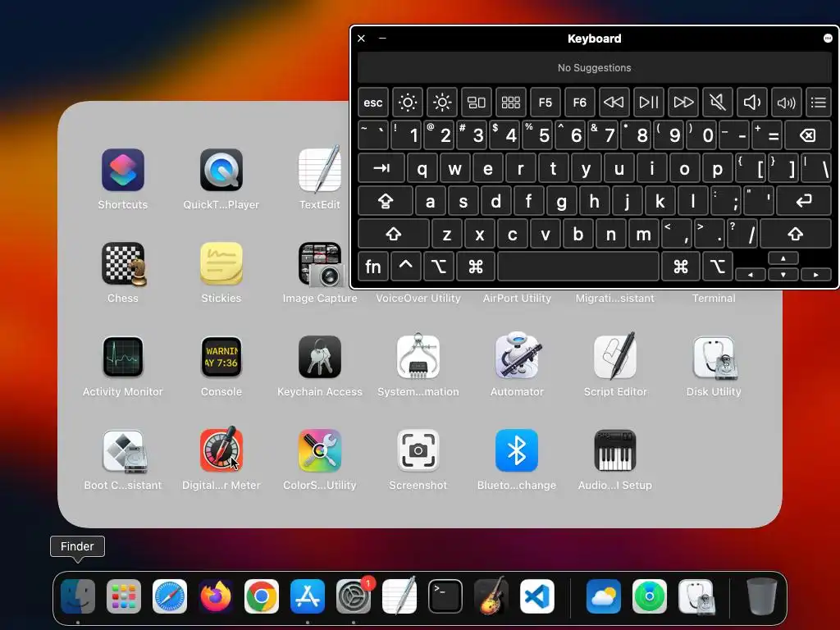Open the App Store from the Dock
Viewport: 840px width, 630px height.
308,596
